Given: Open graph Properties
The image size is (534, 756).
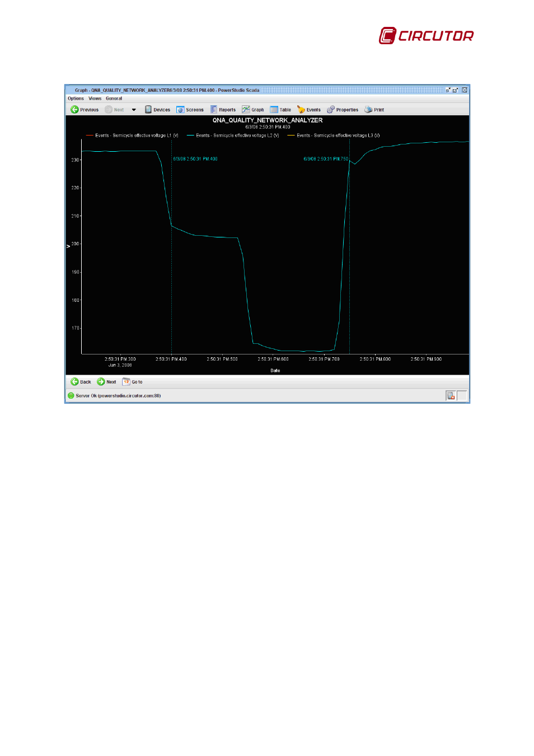Looking at the screenshot, I should tap(343, 110).
